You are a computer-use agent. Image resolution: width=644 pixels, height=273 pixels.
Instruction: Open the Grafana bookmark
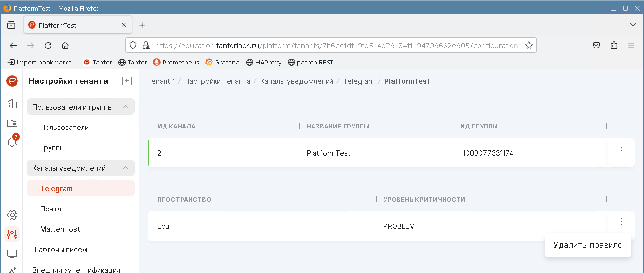click(222, 62)
